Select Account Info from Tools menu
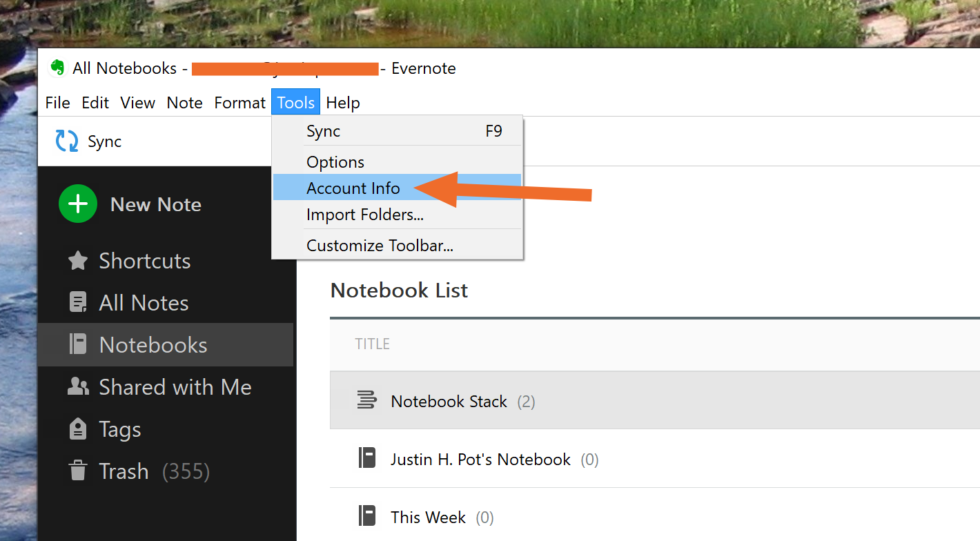This screenshot has height=541, width=980. click(x=353, y=188)
